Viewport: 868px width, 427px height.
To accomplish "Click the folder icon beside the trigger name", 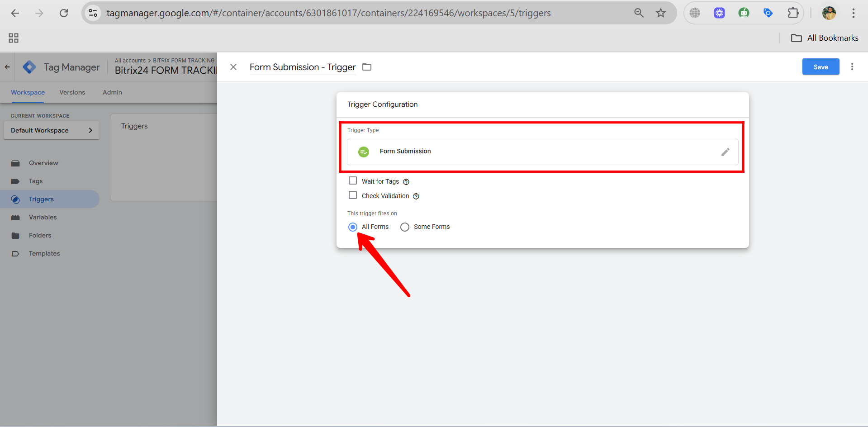I will (367, 67).
